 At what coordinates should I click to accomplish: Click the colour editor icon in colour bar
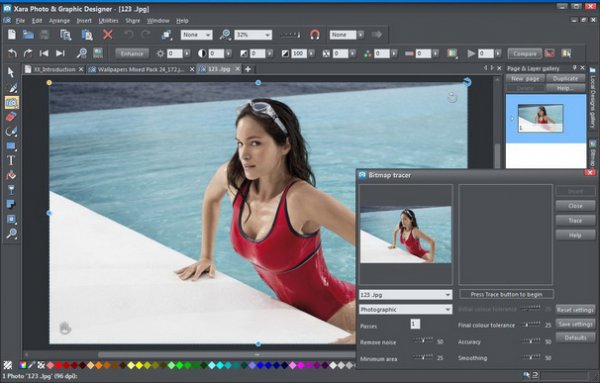tap(23, 365)
